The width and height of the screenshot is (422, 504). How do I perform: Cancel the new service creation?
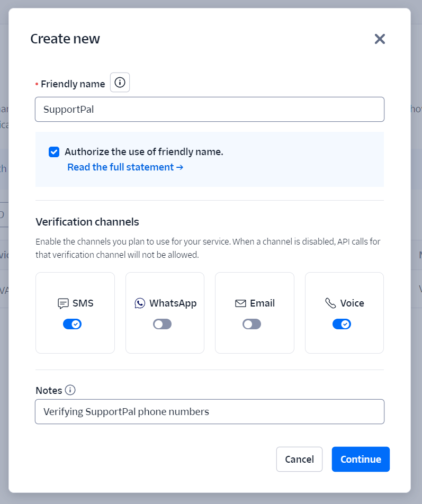tap(299, 460)
